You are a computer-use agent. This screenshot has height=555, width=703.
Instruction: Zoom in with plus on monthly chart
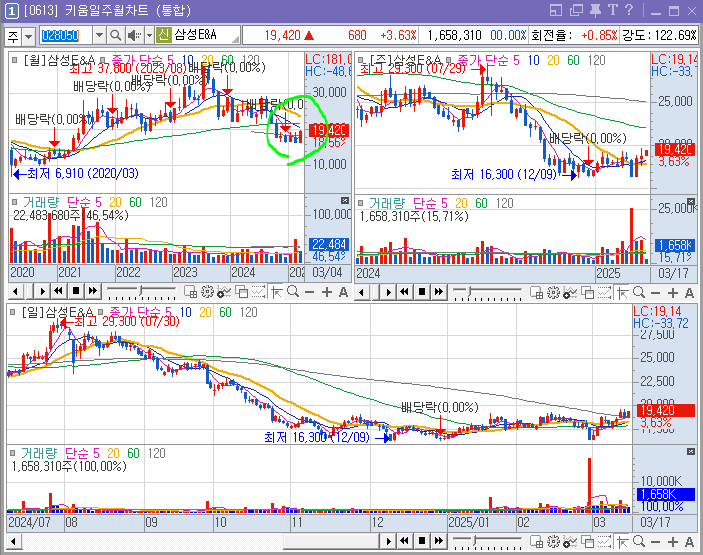click(327, 292)
